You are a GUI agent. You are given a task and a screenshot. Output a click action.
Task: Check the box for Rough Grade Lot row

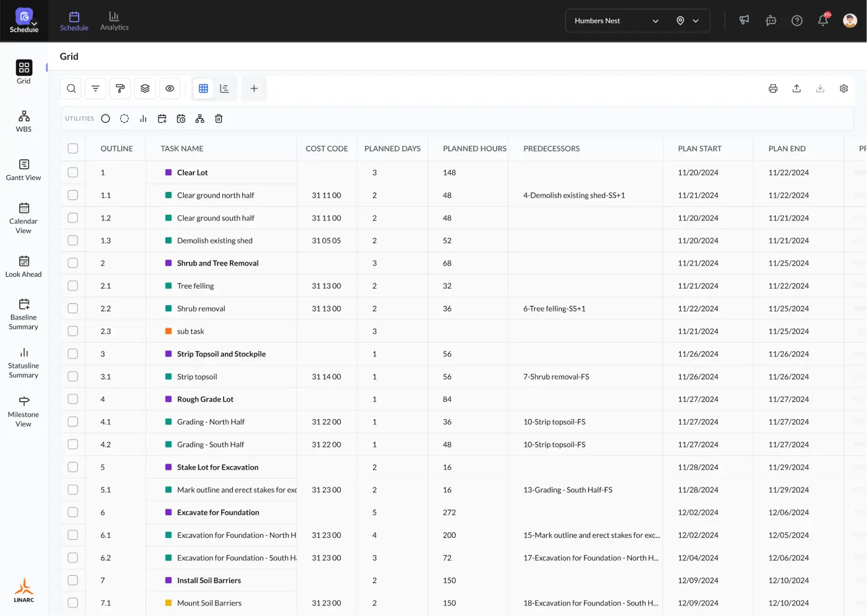pyautogui.click(x=72, y=399)
